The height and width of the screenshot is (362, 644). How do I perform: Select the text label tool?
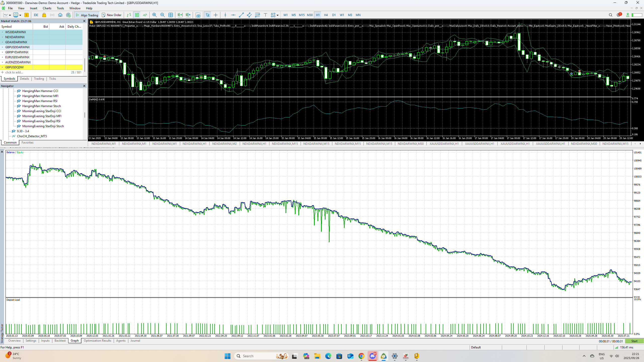point(265,15)
